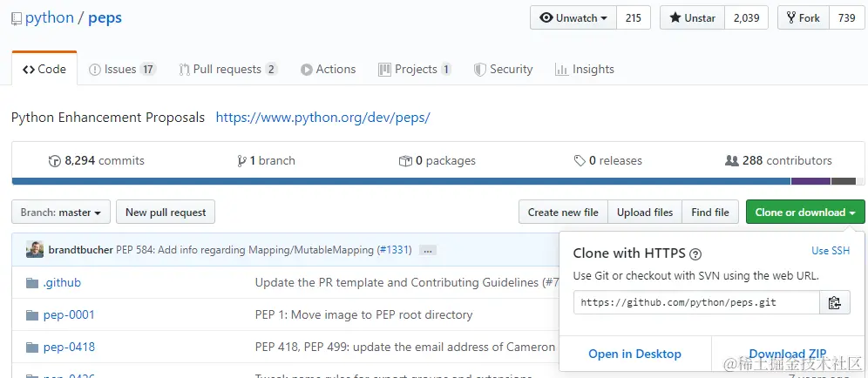Viewport: 868px width, 378px height.
Task: Fork the peps repository
Action: pos(803,18)
